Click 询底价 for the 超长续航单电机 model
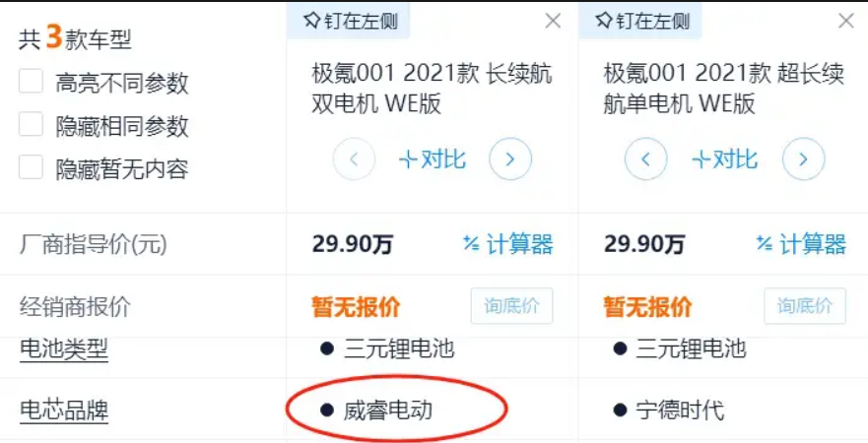 (805, 306)
